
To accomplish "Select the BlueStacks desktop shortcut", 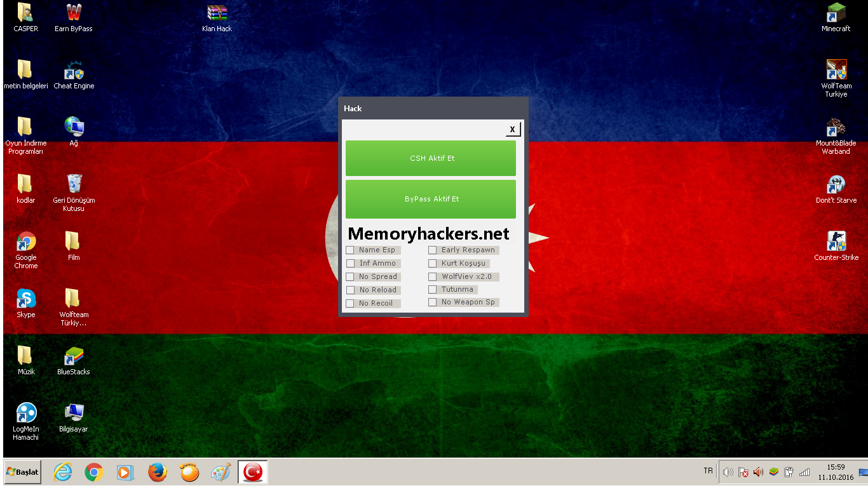I will point(74,360).
